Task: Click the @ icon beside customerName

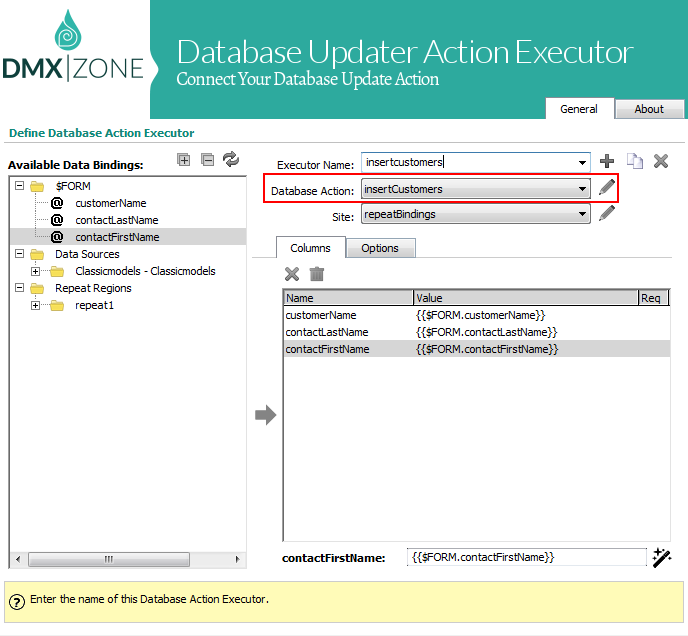Action: pos(57,203)
